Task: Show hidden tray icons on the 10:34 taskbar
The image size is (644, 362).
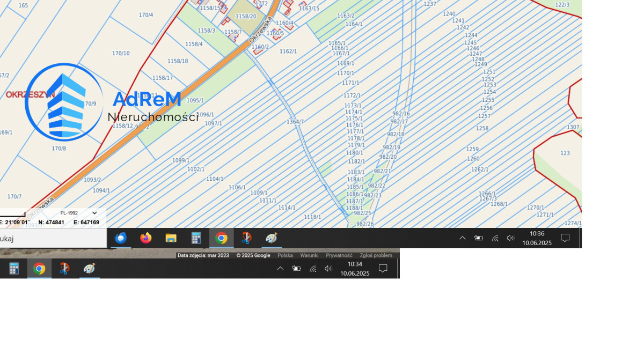Action: (280, 269)
